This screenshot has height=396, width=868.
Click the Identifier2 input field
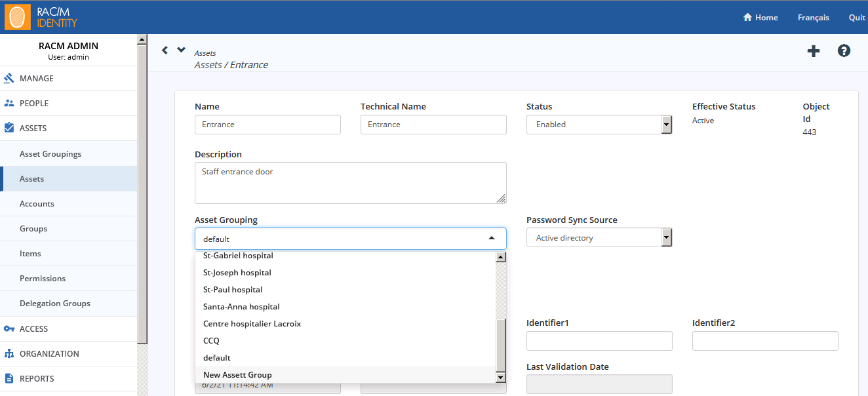pyautogui.click(x=765, y=341)
